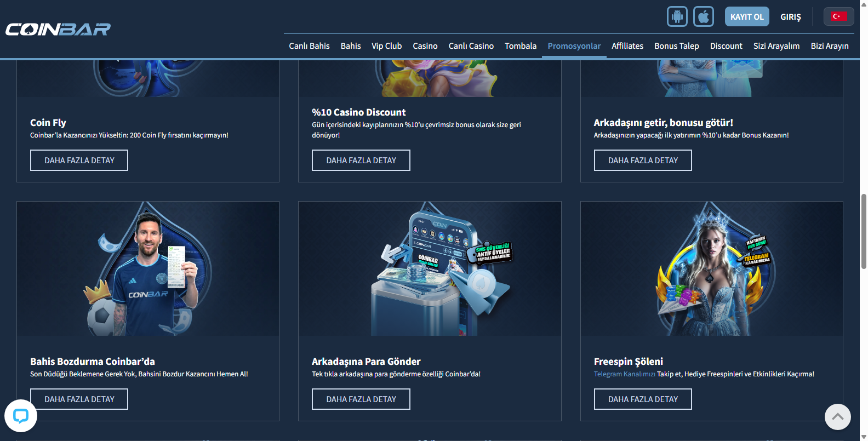This screenshot has height=441, width=868.
Task: Open the Bahis Bozdurma footballer promo image
Action: coord(148,268)
